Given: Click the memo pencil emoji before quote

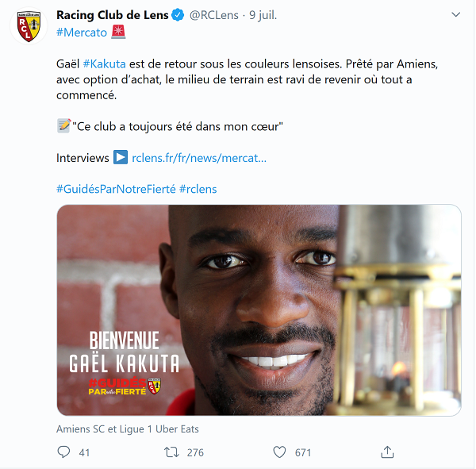Looking at the screenshot, I should click(x=63, y=125).
